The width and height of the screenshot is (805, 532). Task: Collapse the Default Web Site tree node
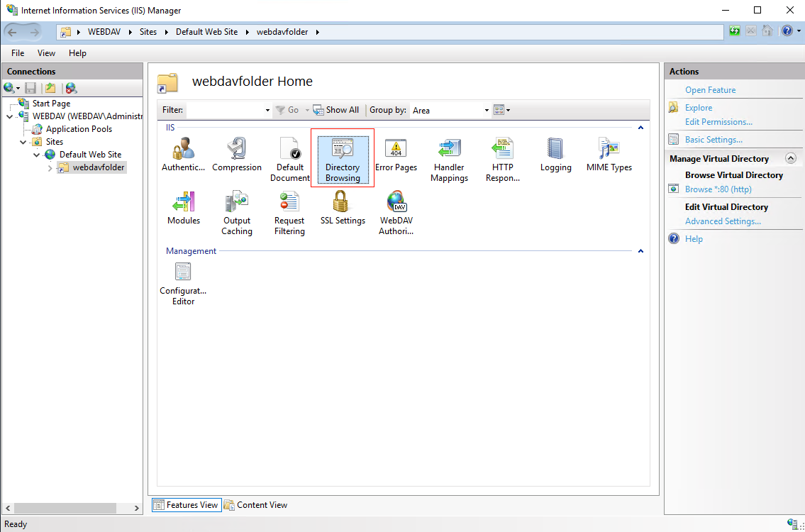(36, 155)
